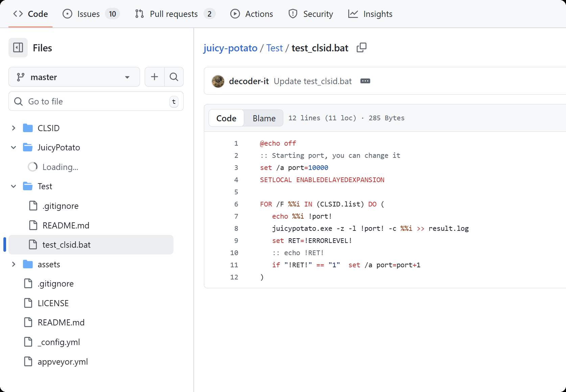The height and width of the screenshot is (392, 566).
Task: Open the Issues tab
Action: (x=88, y=14)
